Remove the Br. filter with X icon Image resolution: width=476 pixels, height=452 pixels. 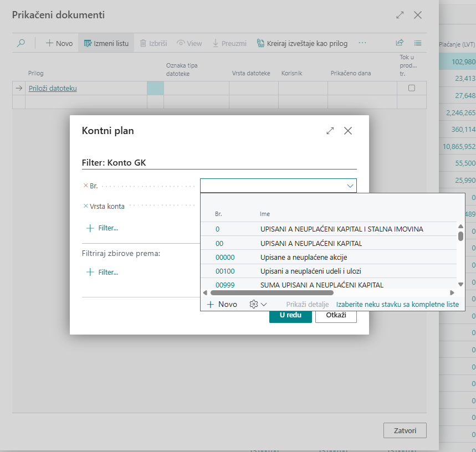[85, 186]
